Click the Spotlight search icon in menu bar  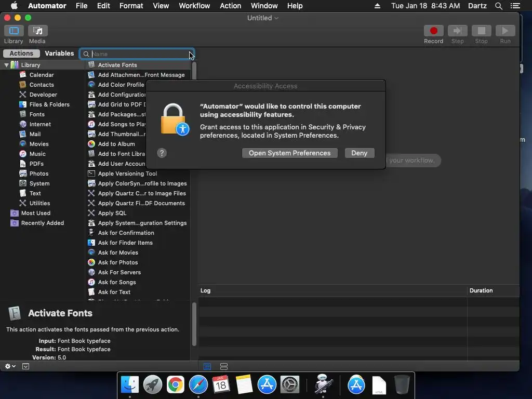coord(498,6)
